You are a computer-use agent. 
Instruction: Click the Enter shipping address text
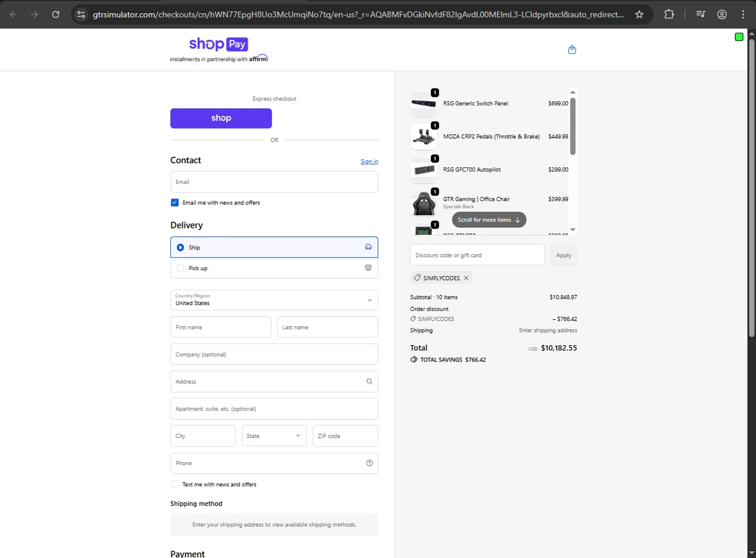point(548,331)
